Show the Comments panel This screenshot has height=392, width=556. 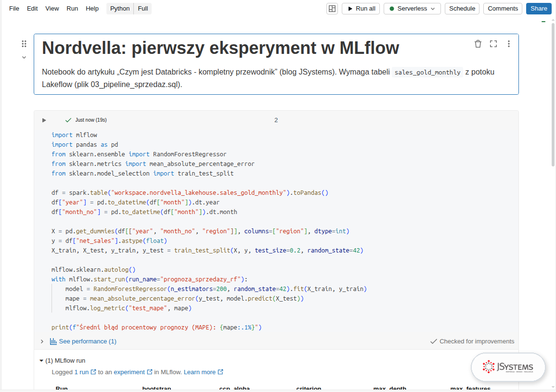click(503, 9)
